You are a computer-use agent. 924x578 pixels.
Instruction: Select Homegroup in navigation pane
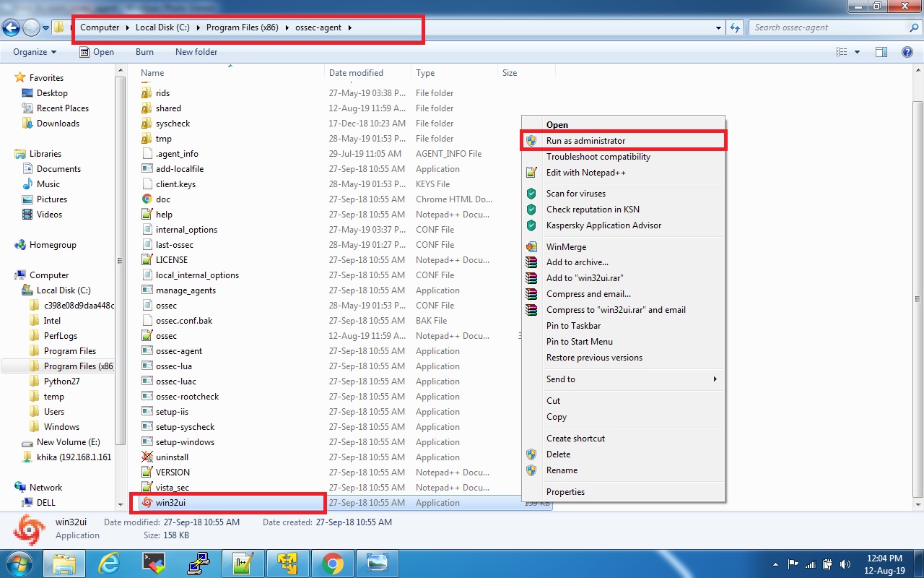(x=53, y=245)
